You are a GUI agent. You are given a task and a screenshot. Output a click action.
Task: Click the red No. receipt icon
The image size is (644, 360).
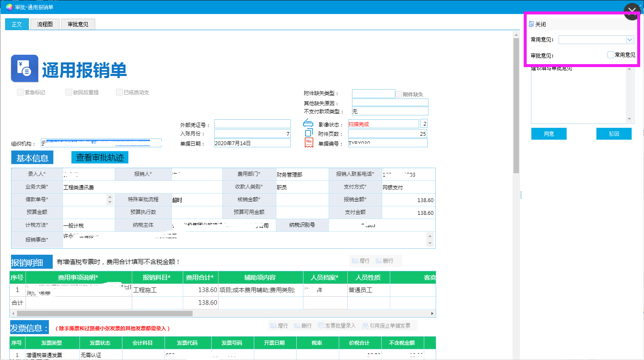tap(309, 143)
